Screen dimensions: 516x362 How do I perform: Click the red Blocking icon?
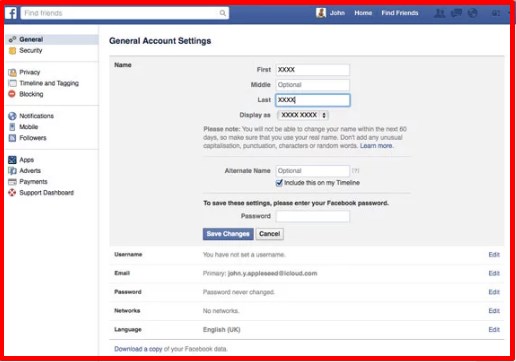[x=12, y=94]
